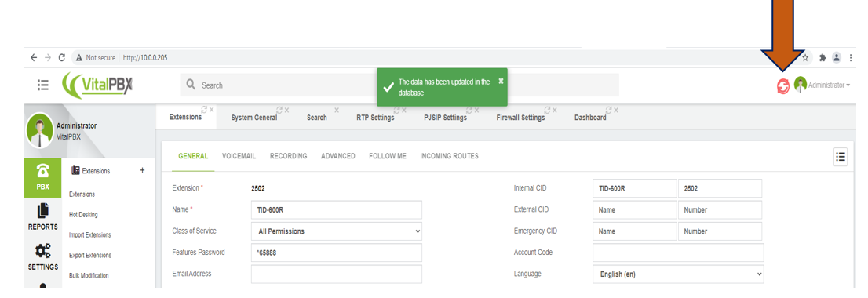Close the Firewall Settings tab
Image resolution: width=868 pixels, height=298 pixels.
[555, 110]
